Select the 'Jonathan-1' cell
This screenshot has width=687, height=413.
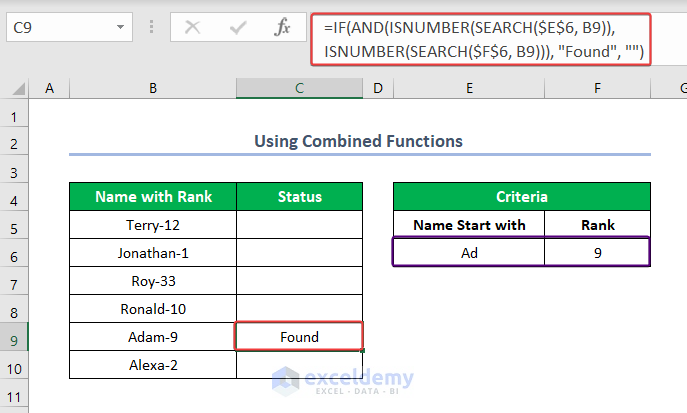tap(153, 253)
